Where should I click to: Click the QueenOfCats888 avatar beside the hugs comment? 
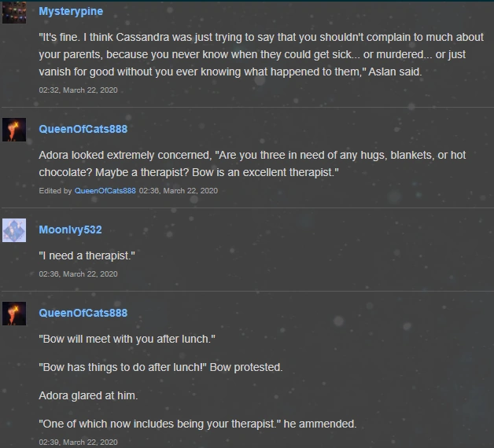click(x=14, y=130)
